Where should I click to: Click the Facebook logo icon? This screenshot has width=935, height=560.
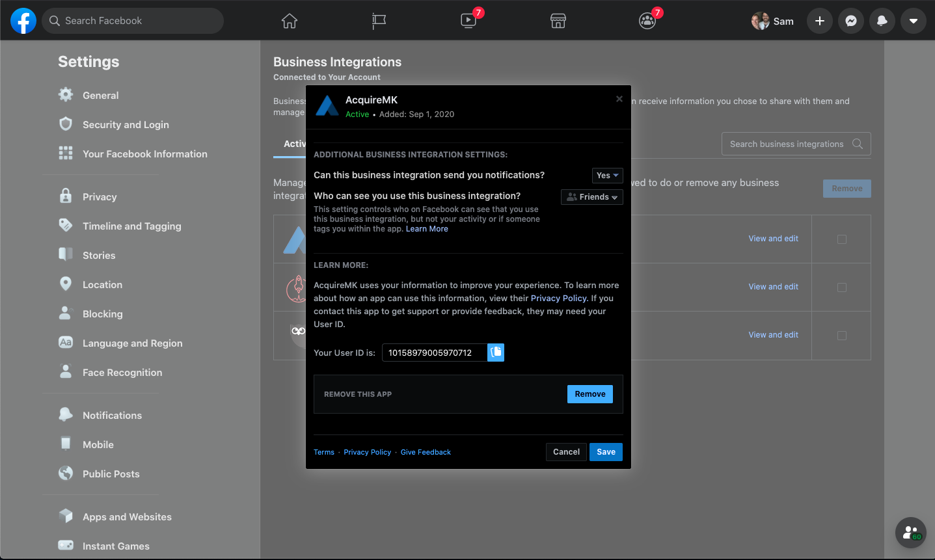[x=23, y=21]
